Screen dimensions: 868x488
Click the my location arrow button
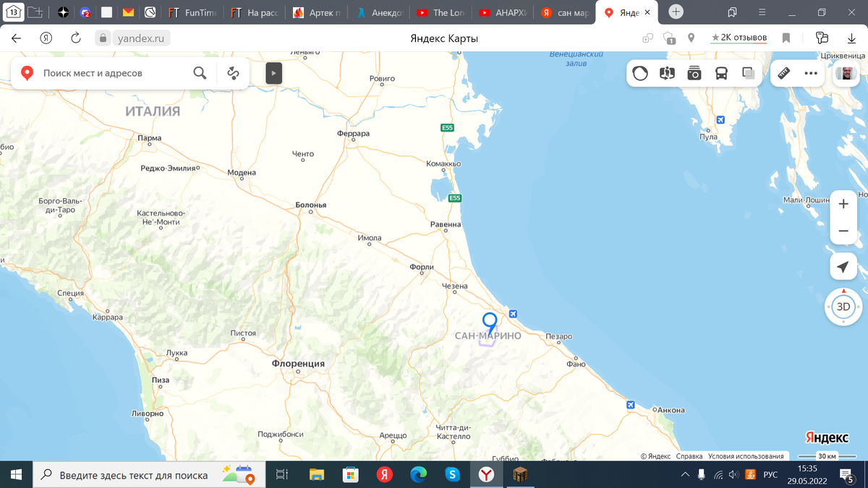[x=843, y=267]
